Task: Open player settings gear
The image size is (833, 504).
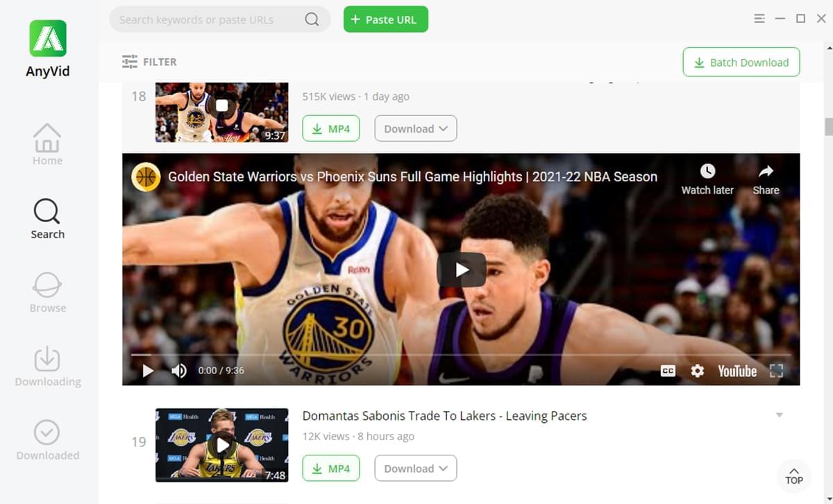Action: click(698, 371)
